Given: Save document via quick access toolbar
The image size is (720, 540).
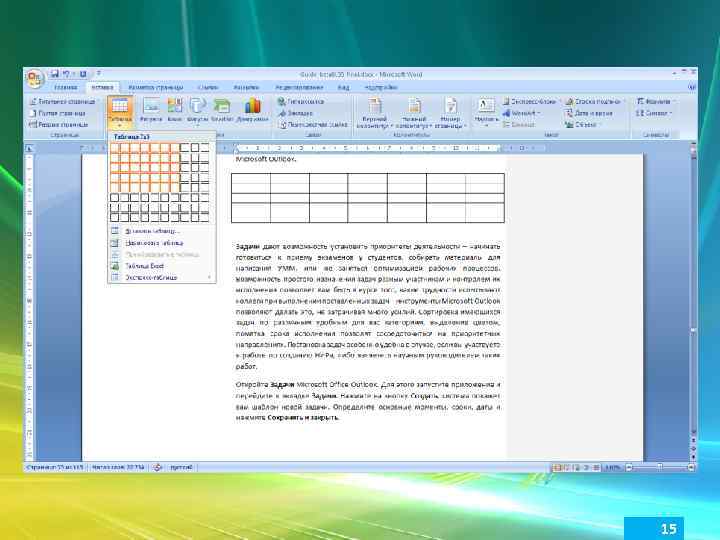Looking at the screenshot, I should pyautogui.click(x=55, y=73).
